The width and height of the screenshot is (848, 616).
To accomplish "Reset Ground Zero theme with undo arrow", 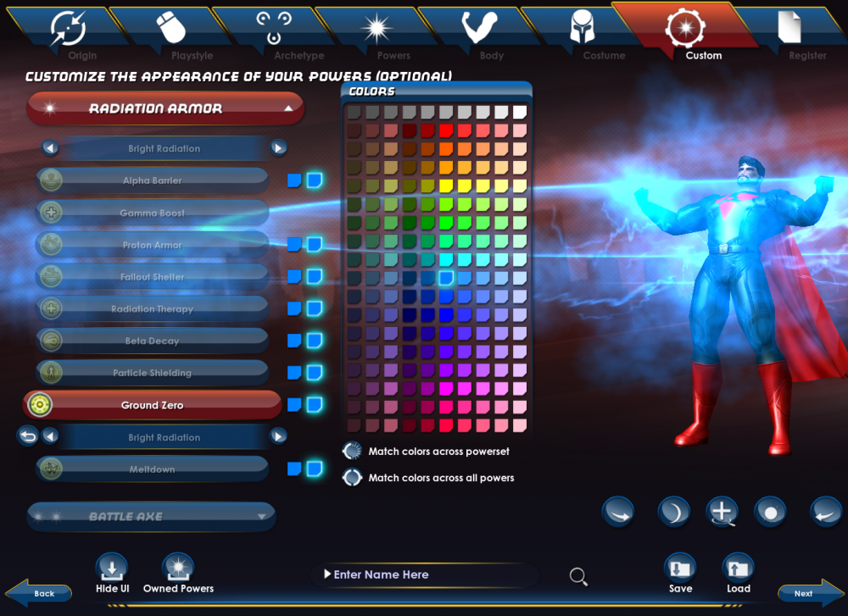I will (x=28, y=436).
